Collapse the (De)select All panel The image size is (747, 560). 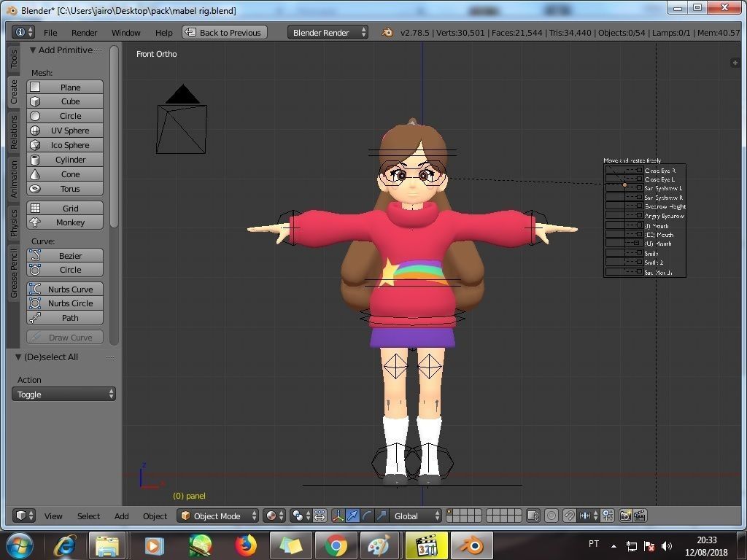(x=18, y=357)
